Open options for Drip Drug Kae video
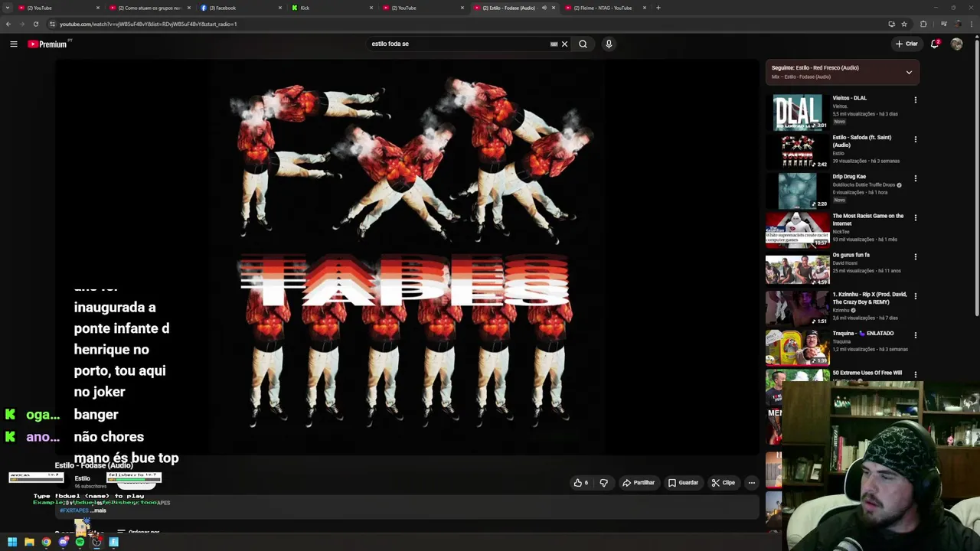 click(x=915, y=178)
